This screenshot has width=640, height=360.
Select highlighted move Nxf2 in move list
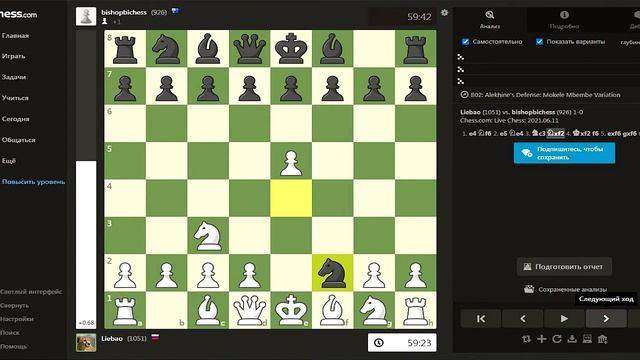(x=556, y=133)
